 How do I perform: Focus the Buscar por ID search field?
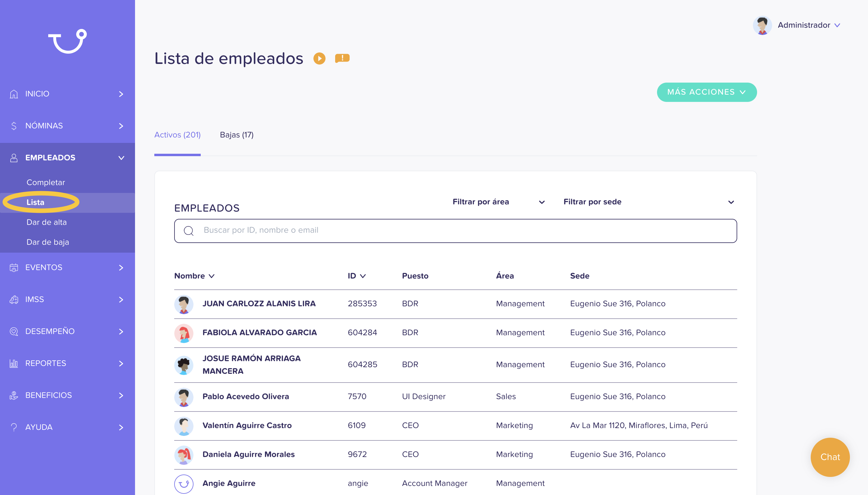coord(455,231)
